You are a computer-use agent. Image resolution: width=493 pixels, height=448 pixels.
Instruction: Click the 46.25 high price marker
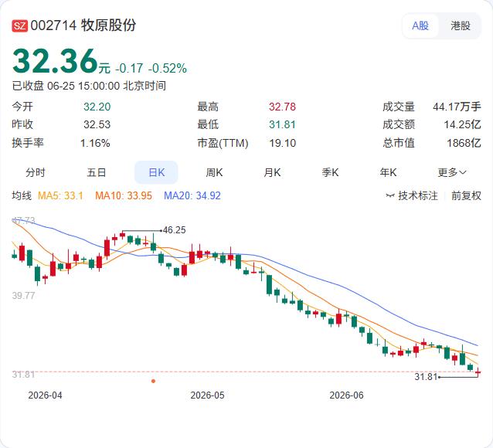[x=174, y=230]
